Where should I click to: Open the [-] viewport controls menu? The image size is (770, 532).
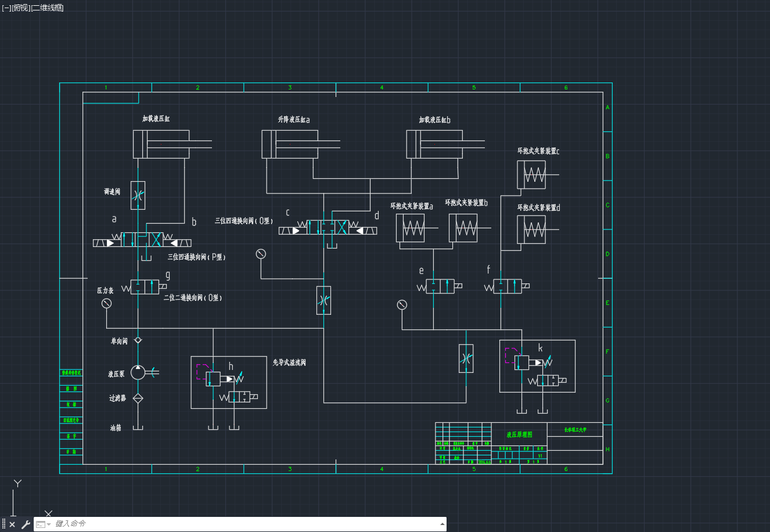click(x=6, y=8)
